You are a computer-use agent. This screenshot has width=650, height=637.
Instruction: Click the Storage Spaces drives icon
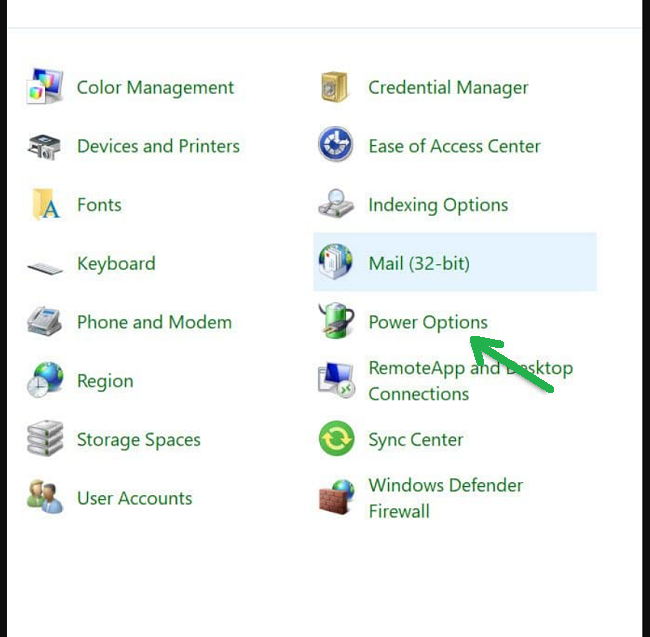[x=45, y=440]
